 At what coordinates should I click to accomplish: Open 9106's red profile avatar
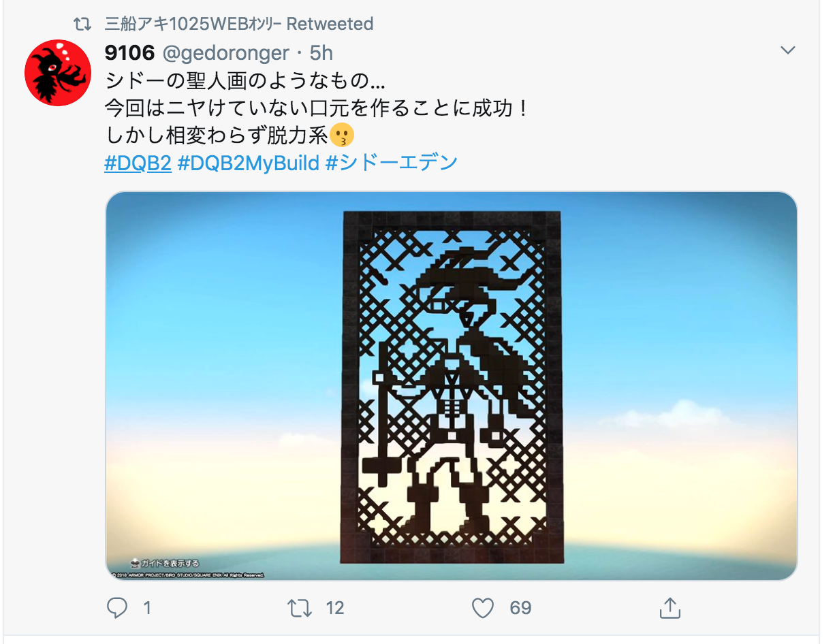pos(58,73)
